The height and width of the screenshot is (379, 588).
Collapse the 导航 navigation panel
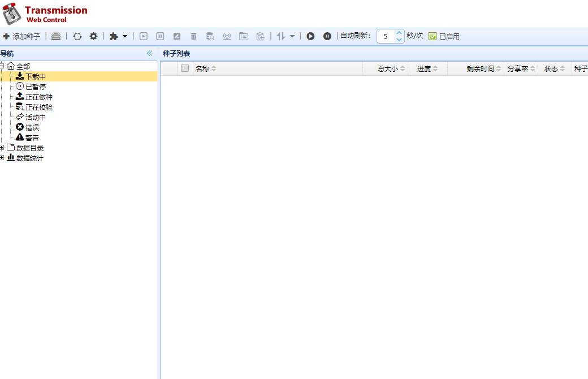[x=150, y=53]
